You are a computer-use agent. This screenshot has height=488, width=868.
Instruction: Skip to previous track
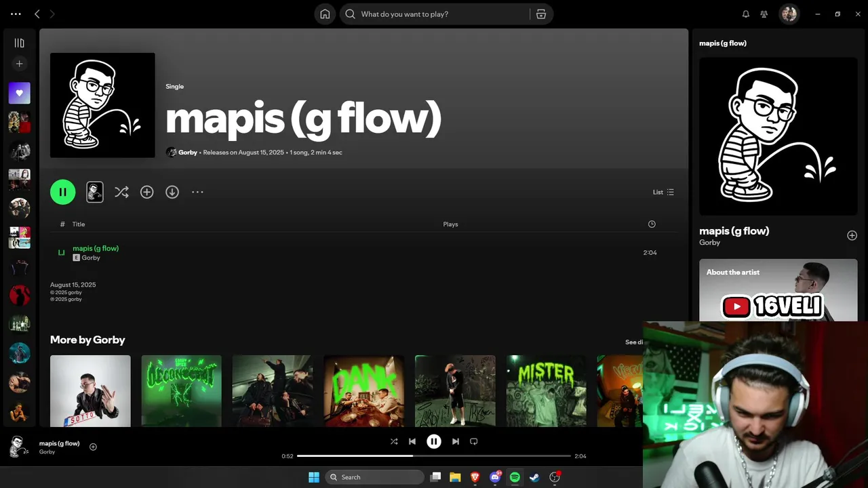coord(412,441)
